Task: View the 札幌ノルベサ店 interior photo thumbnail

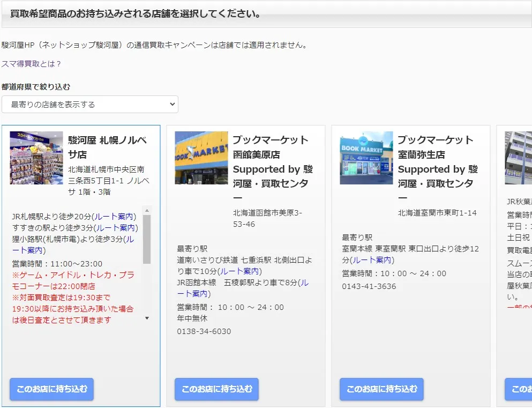Action: (36, 158)
